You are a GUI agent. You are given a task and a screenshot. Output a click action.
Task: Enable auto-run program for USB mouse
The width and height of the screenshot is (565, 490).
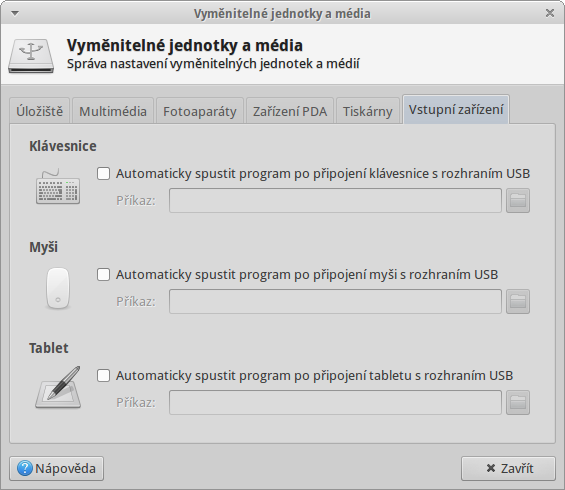click(103, 275)
